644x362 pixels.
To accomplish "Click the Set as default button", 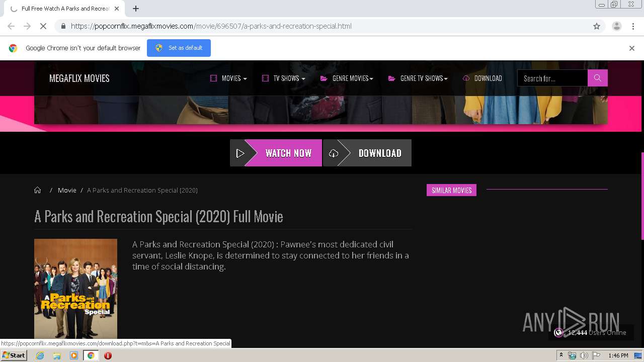I will 179,48.
